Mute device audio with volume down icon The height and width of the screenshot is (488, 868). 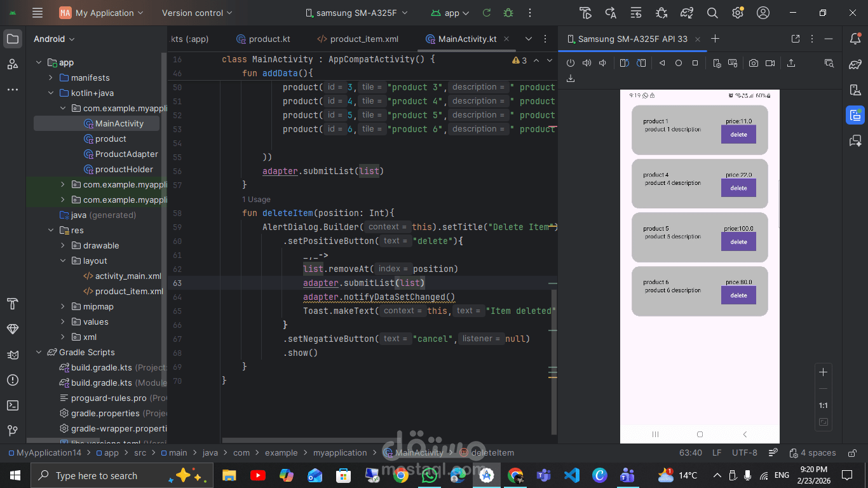pyautogui.click(x=602, y=63)
